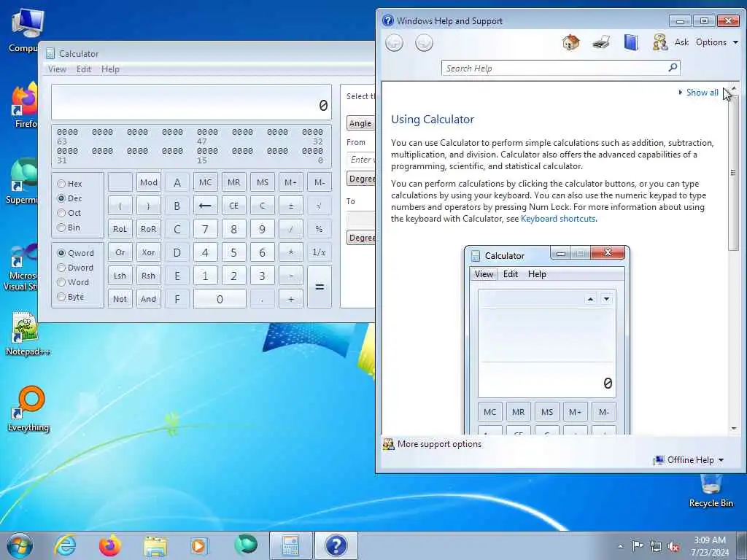Click the Action Center flag tray icon
Screen dimensions: 747x560
tap(638, 546)
